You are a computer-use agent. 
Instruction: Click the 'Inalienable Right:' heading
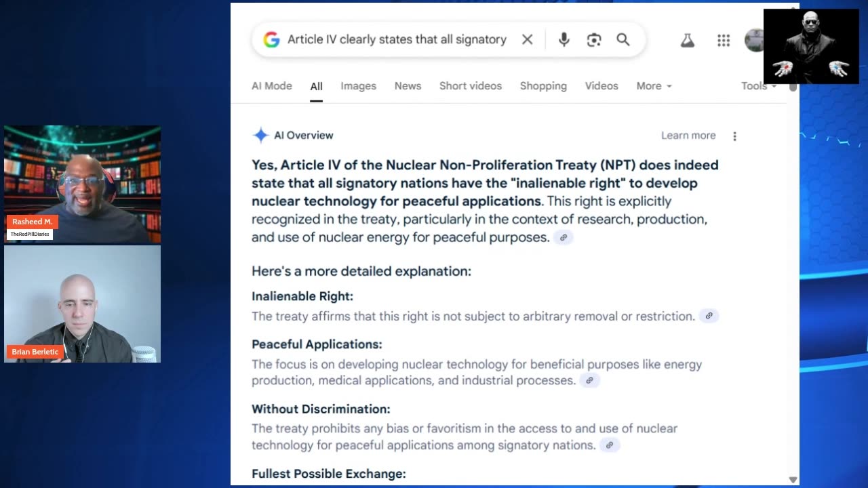(302, 296)
